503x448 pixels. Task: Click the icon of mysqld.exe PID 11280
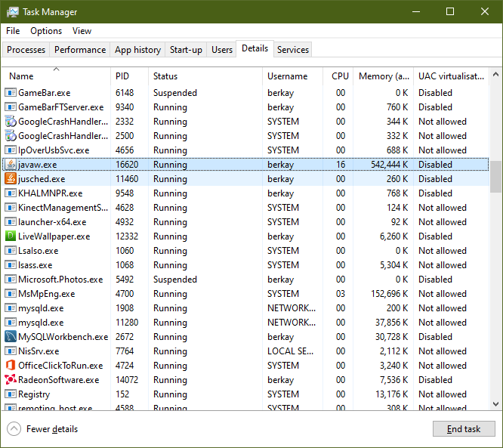click(11, 323)
